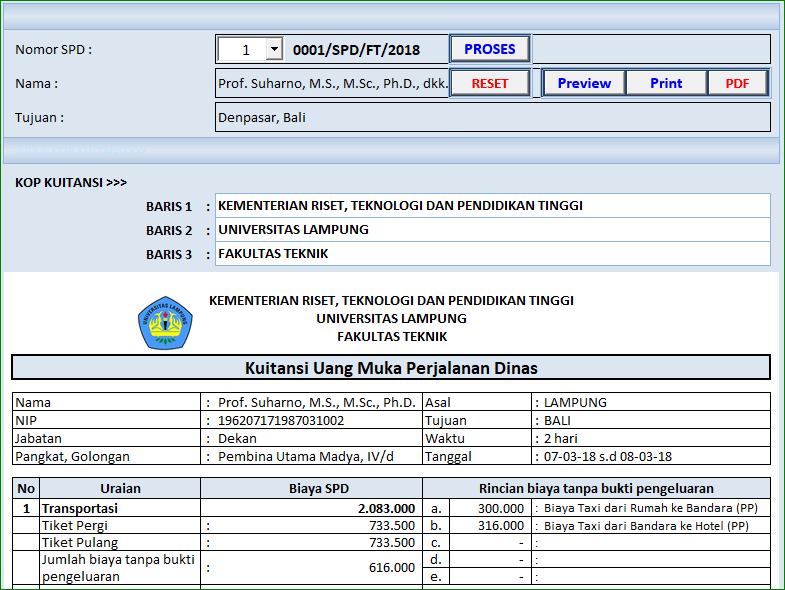This screenshot has width=785, height=590.
Task: Select the Tujuan field Denpasar, Bali
Action: pyautogui.click(x=493, y=117)
